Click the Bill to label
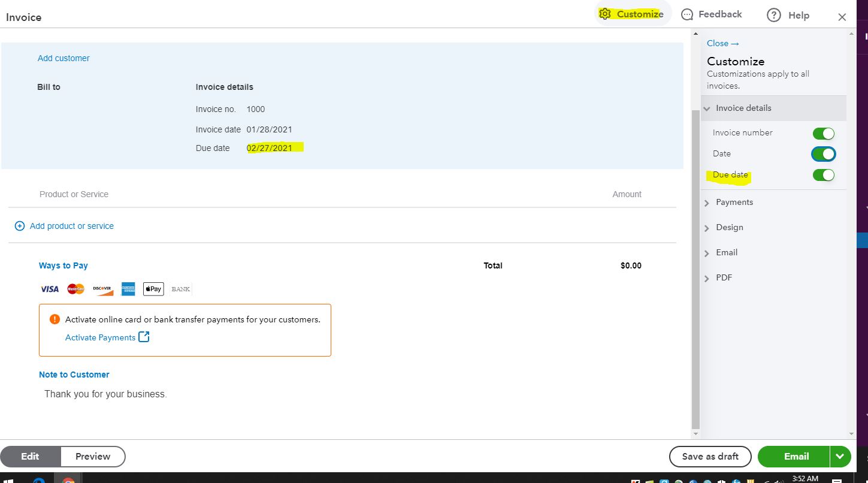This screenshot has height=483, width=868. (x=49, y=87)
